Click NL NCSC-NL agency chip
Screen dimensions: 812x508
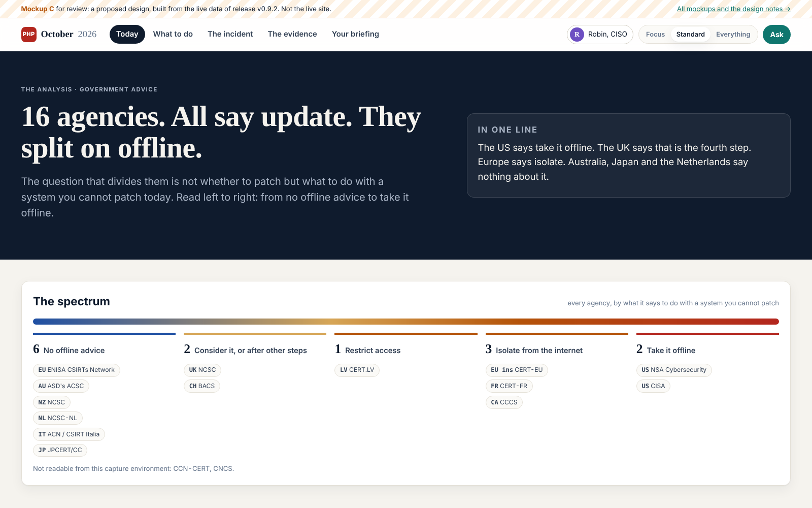[58, 418]
